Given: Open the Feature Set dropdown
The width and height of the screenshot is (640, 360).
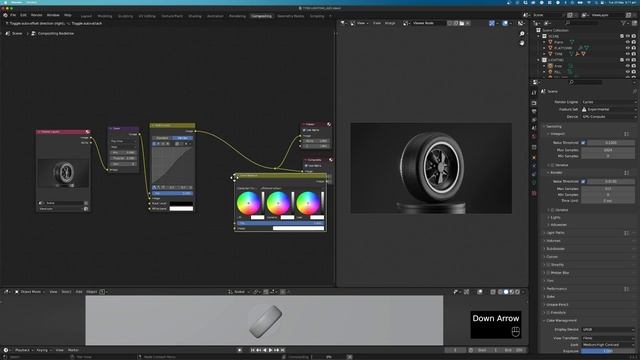Looking at the screenshot, I should [x=609, y=109].
